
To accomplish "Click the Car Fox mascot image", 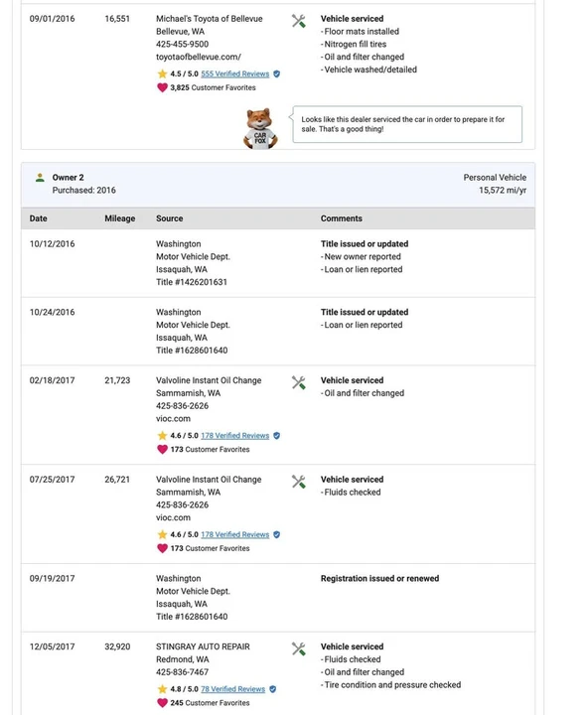I will [x=260, y=128].
